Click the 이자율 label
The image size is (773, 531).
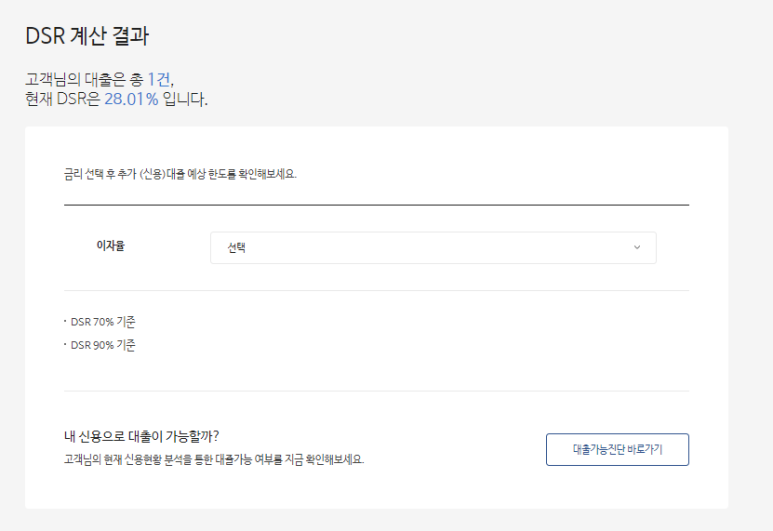[x=110, y=246]
